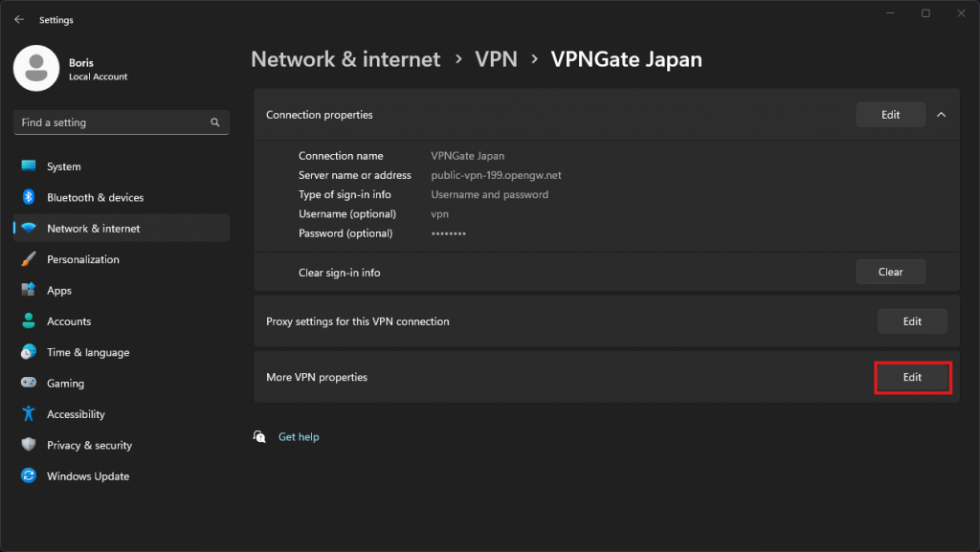980x552 pixels.
Task: Open the Get help link
Action: click(x=299, y=436)
